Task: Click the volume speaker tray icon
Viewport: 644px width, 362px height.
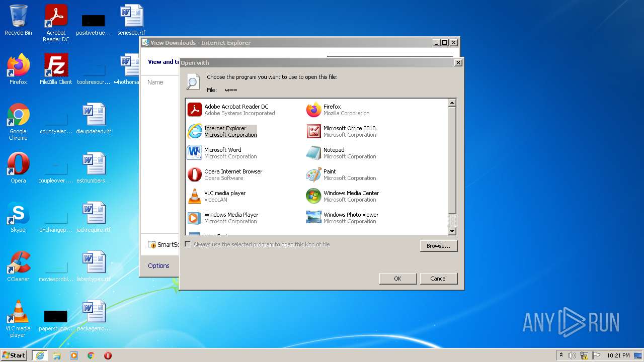Action: 572,355
